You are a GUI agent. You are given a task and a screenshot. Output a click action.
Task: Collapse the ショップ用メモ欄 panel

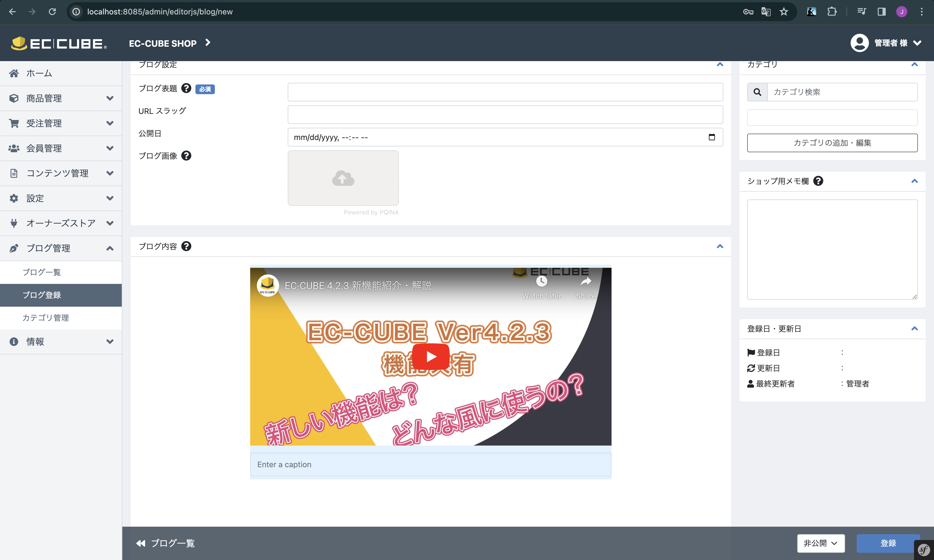[x=914, y=181]
